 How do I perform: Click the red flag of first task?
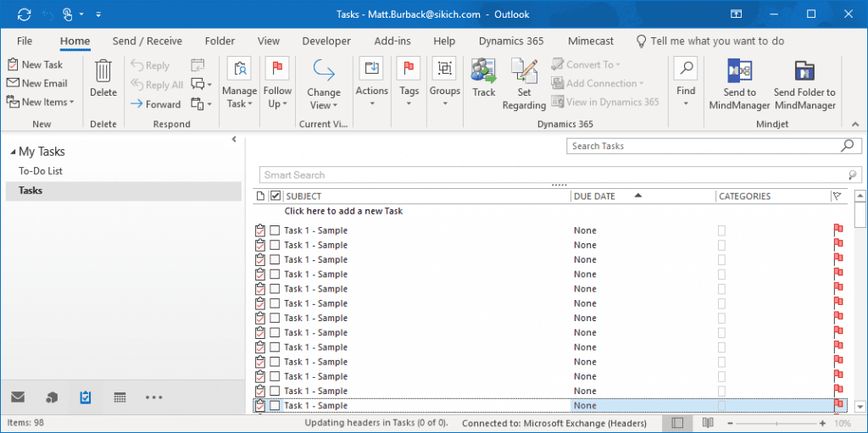pyautogui.click(x=838, y=230)
